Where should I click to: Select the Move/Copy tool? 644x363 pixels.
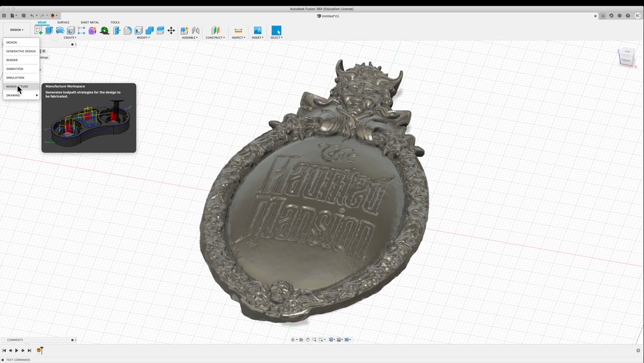coord(171,30)
